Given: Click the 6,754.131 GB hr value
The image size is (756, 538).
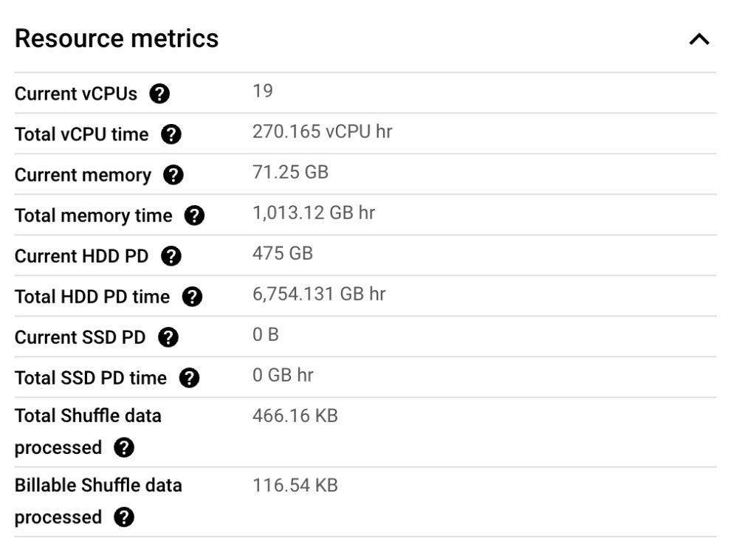Looking at the screenshot, I should click(x=319, y=294).
